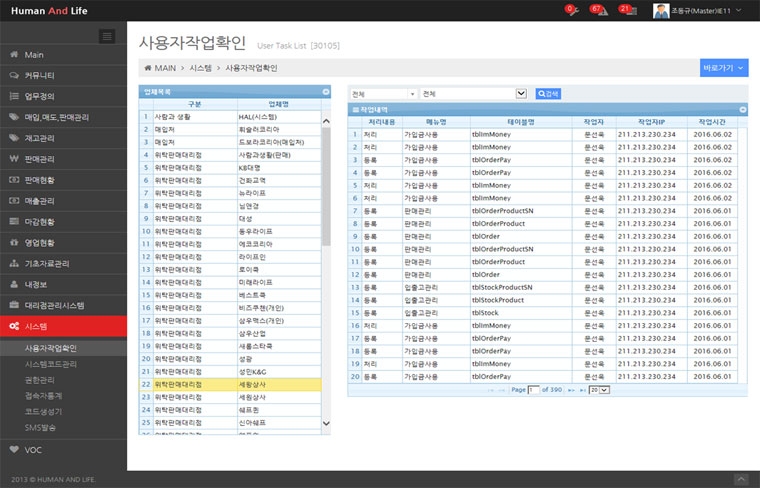Open the second 전체 combo box arrow
The width and height of the screenshot is (760, 488).
(520, 93)
